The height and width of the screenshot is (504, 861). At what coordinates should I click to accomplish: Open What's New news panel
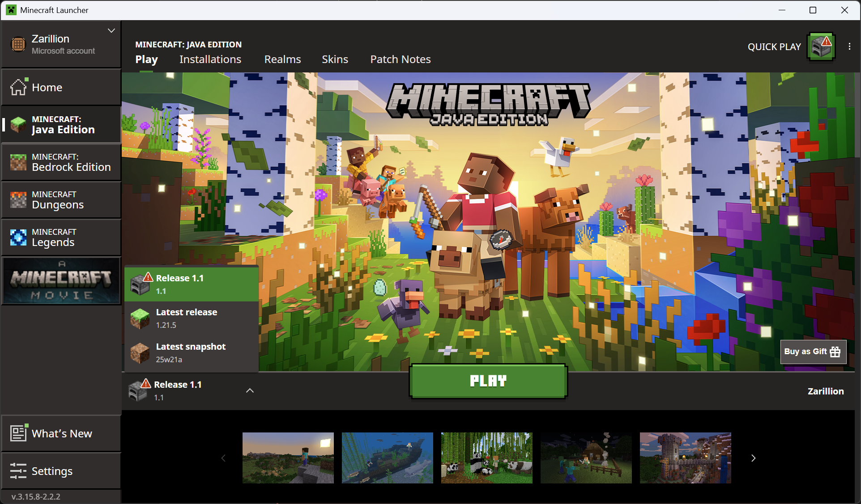click(61, 433)
